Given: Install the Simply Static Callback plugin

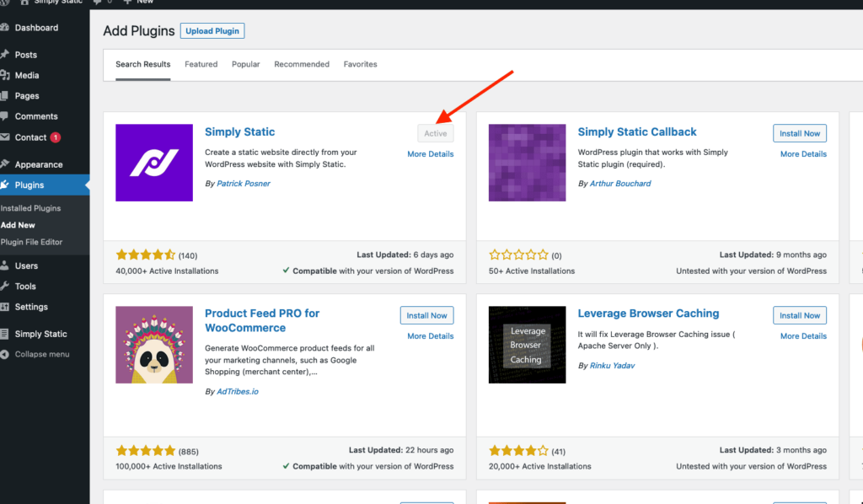Looking at the screenshot, I should pyautogui.click(x=800, y=133).
